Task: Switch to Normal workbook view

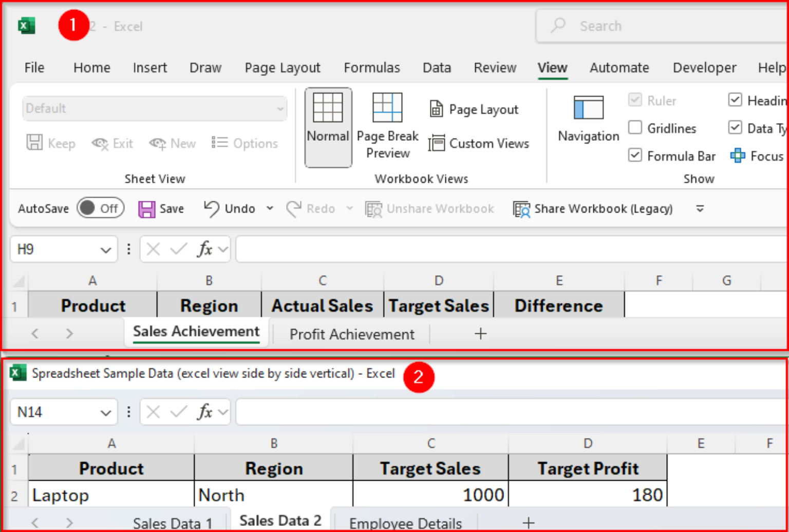Action: [x=328, y=127]
